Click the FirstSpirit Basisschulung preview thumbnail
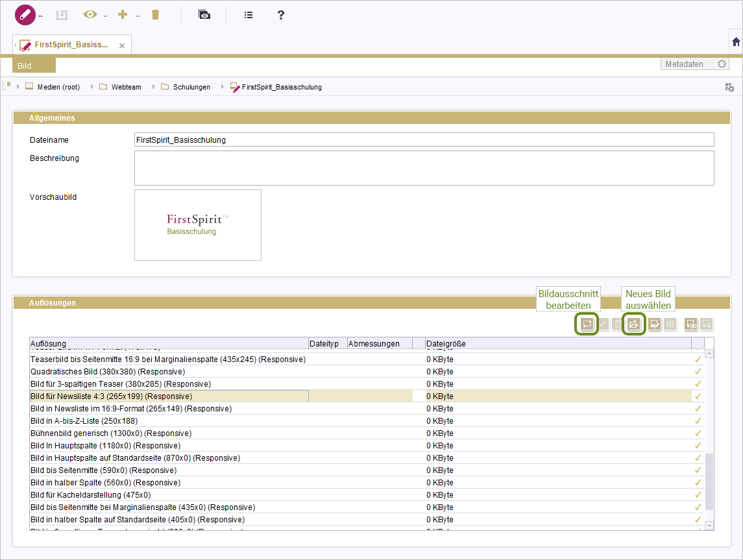The width and height of the screenshot is (743, 560). tap(198, 225)
